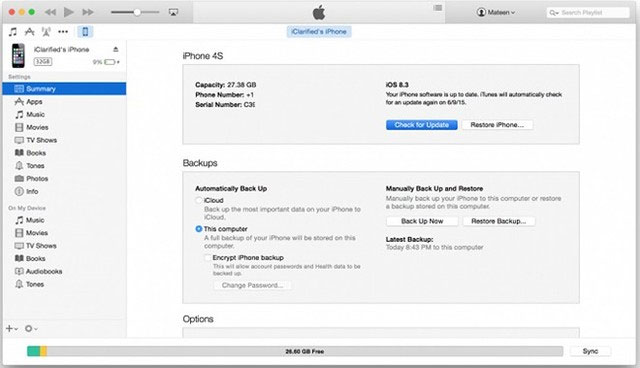Open the AirPlay output icon

point(173,12)
